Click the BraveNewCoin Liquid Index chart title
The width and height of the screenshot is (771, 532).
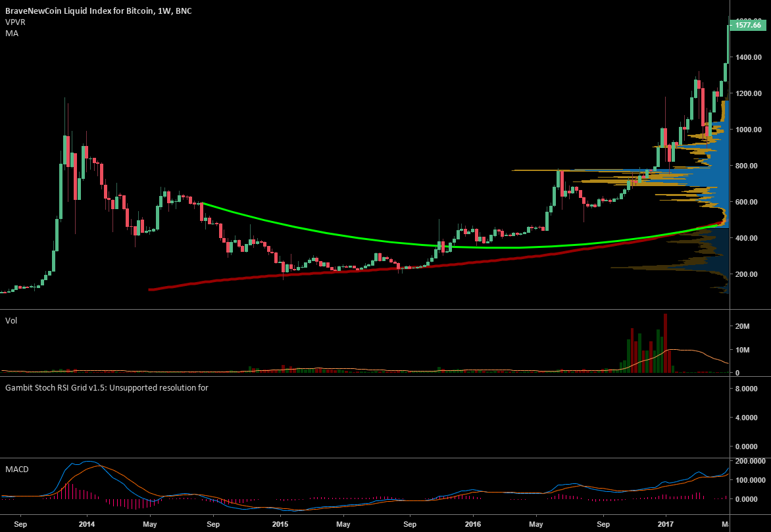pos(99,11)
